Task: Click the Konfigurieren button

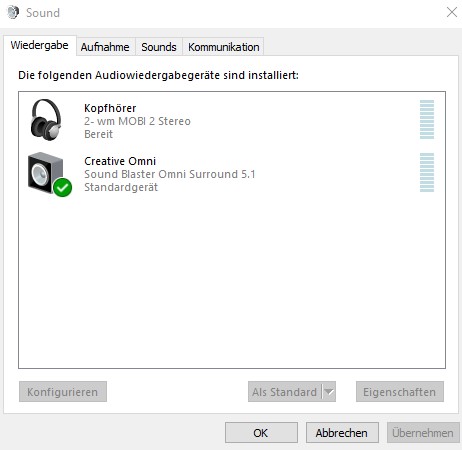Action: 63,392
